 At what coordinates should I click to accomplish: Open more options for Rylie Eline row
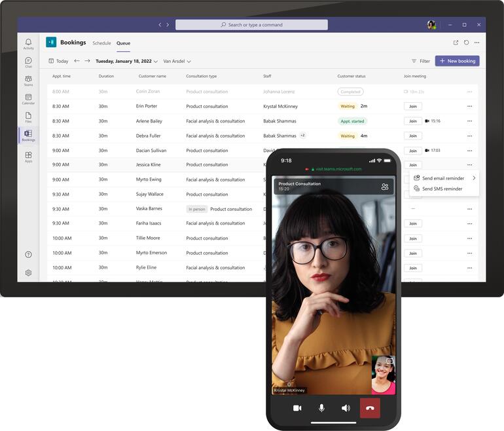(469, 268)
